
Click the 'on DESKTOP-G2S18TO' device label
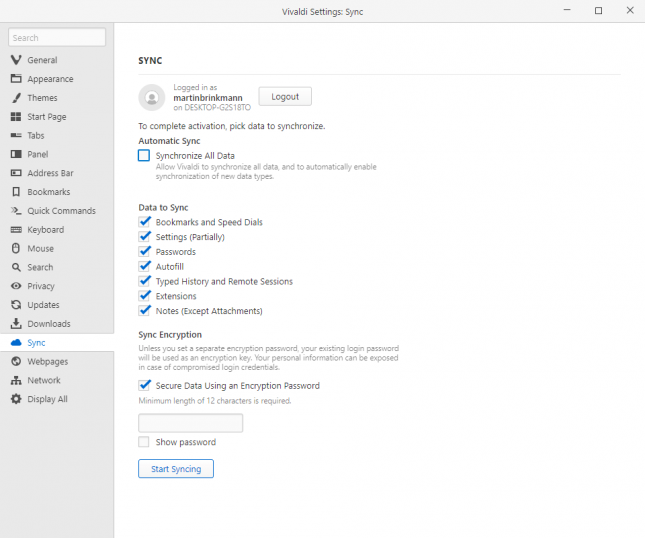[212, 108]
